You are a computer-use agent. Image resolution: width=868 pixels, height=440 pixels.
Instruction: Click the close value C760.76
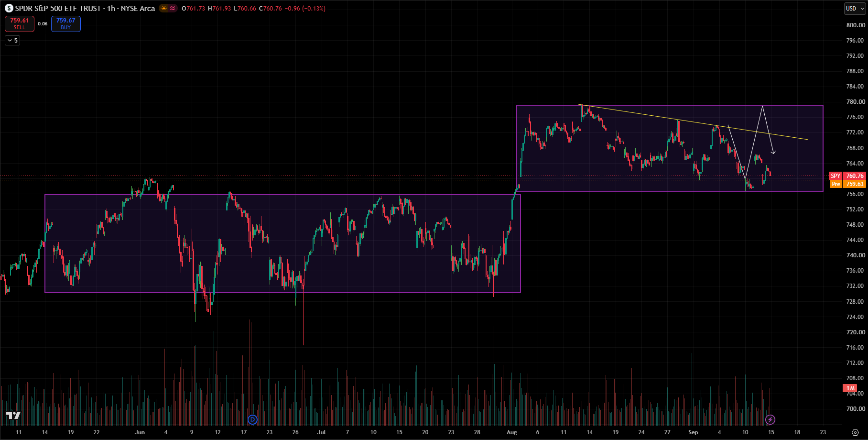270,9
